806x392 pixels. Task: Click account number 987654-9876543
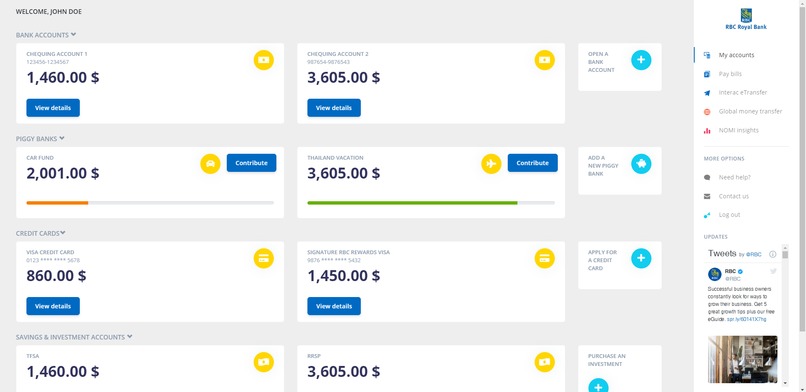click(328, 62)
